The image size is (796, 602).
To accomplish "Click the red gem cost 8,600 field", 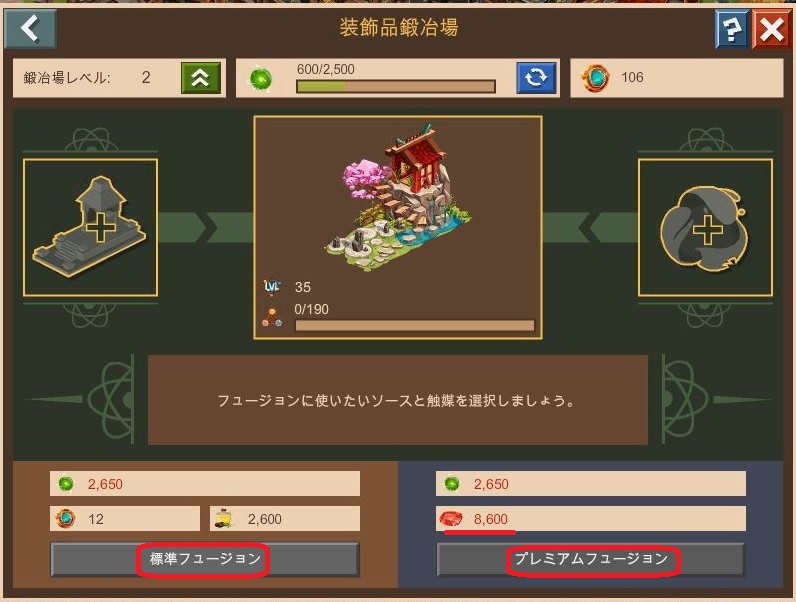I will [x=591, y=519].
